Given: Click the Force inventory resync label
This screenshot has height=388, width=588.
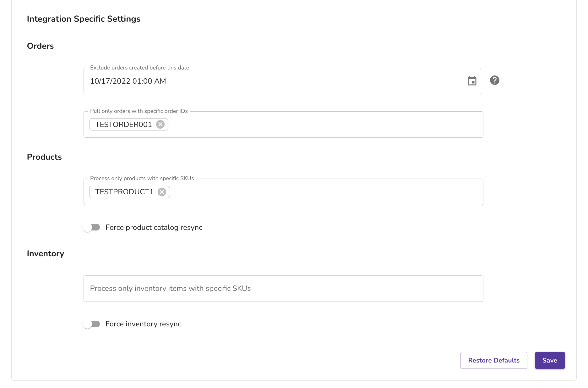Looking at the screenshot, I should (143, 324).
